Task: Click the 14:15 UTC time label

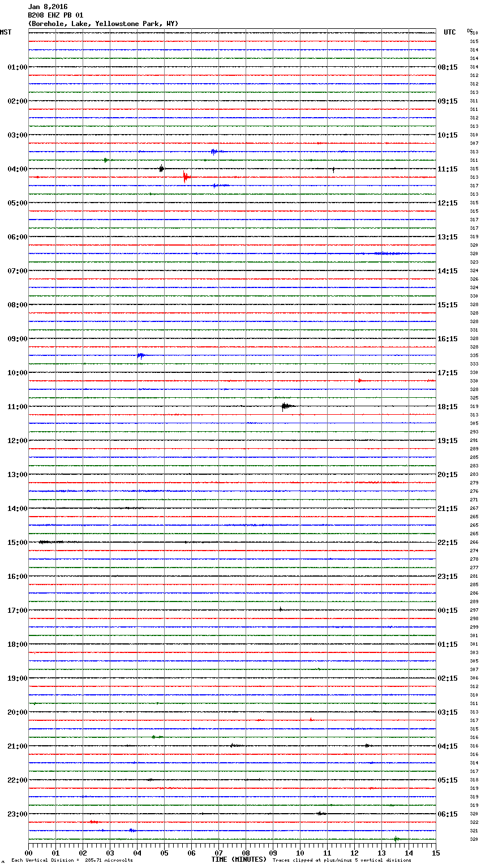Action: point(448,271)
